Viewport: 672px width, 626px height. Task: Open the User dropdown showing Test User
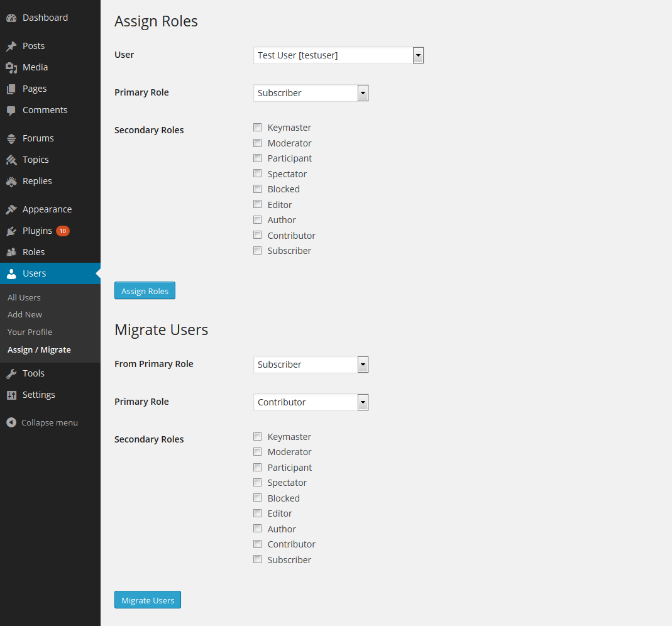(338, 55)
